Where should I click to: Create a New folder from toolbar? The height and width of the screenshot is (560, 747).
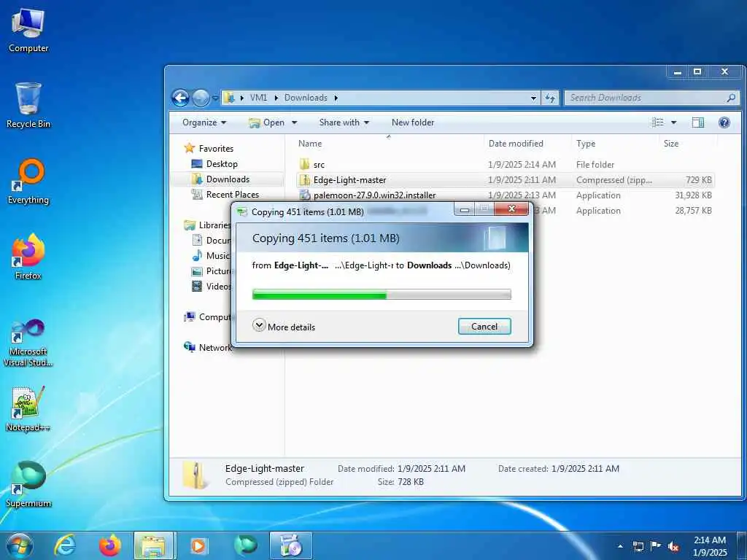click(x=413, y=122)
